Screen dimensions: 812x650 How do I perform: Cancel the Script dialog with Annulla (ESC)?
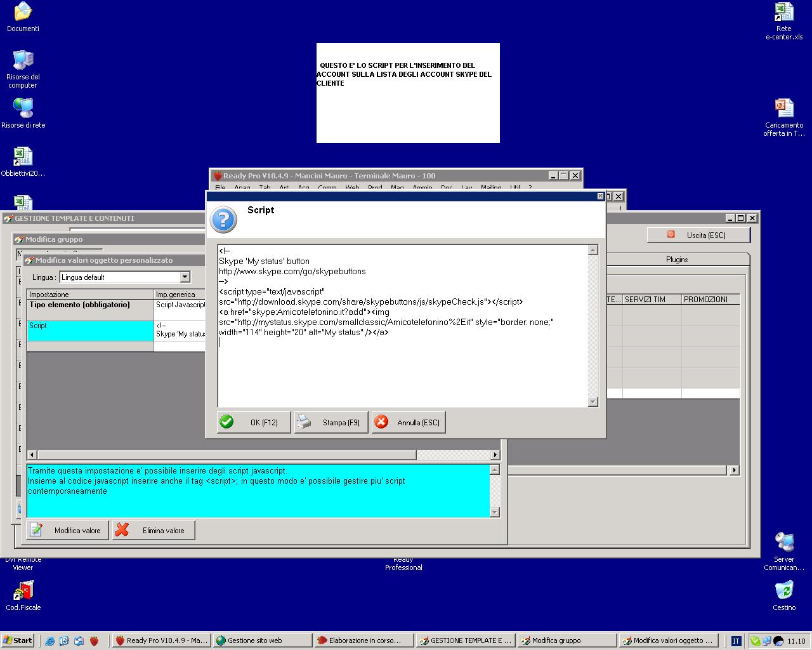[x=409, y=422]
